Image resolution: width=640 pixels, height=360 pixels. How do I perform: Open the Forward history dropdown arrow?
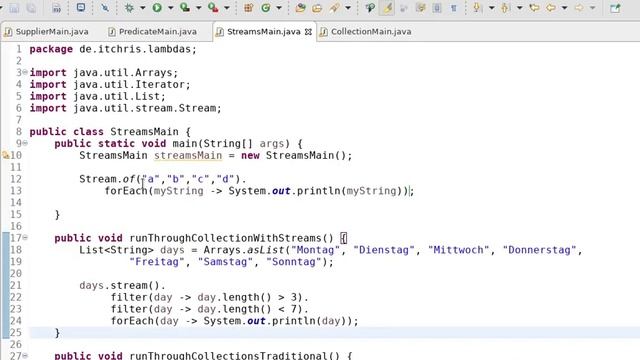point(593,8)
